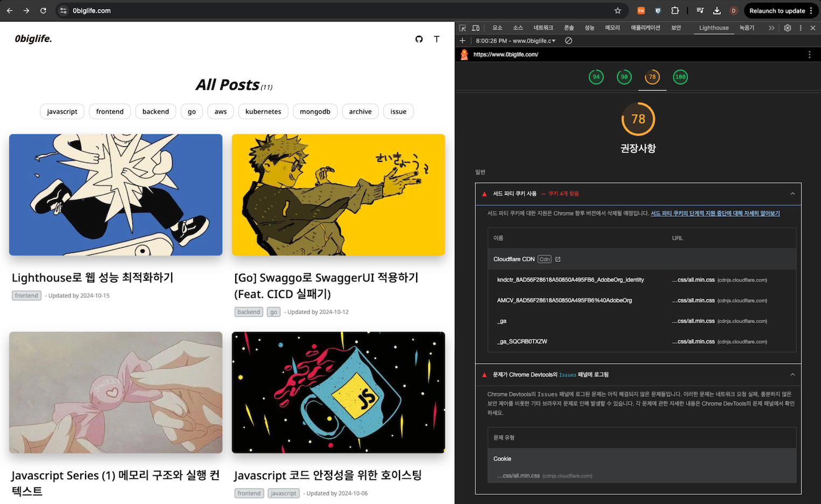The height and width of the screenshot is (504, 821).
Task: Filter posts by the issue tag
Action: [398, 111]
